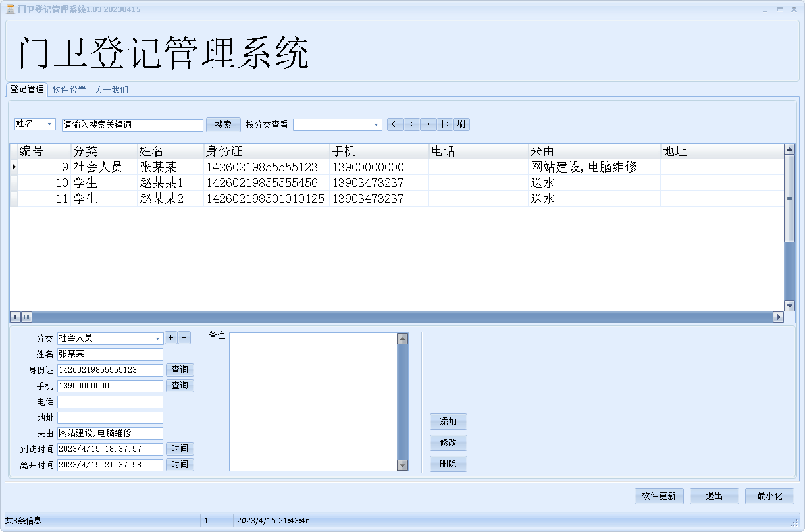Refresh the list with the 刷 icon
Viewport: 805px width, 532px height.
pos(461,124)
